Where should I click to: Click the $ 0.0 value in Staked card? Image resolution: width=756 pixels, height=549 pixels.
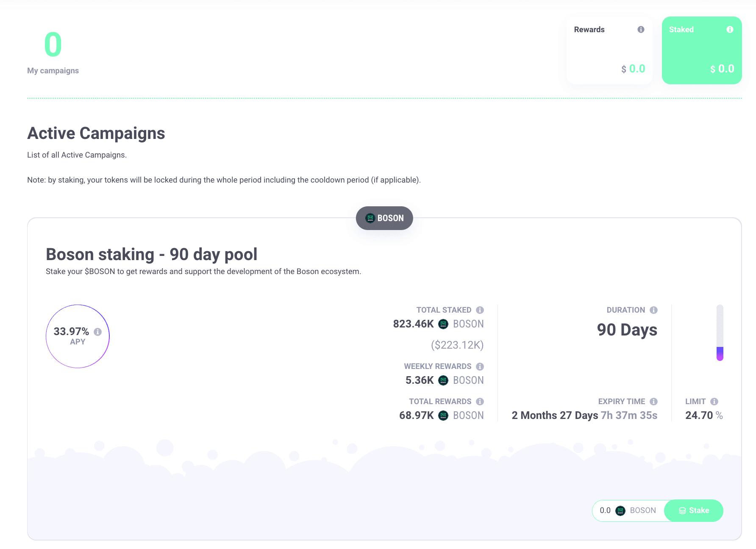[x=722, y=69]
